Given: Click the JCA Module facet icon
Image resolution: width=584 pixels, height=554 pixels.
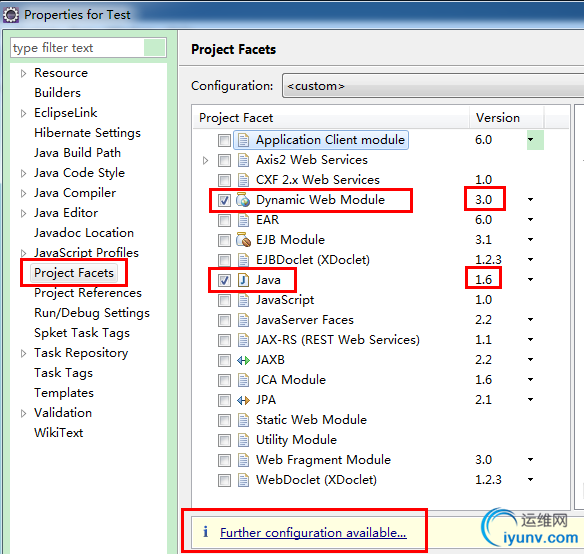Looking at the screenshot, I should click(243, 380).
